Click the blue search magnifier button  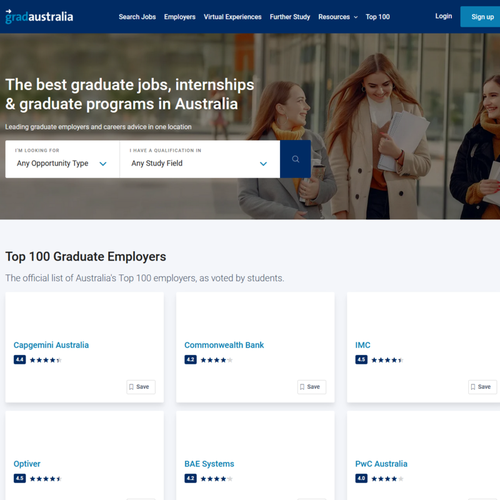point(295,159)
